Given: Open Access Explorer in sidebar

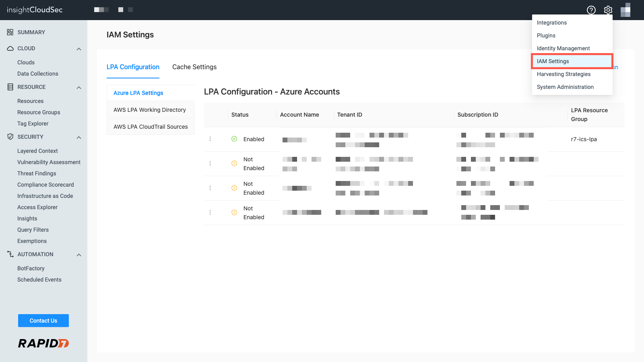Looking at the screenshot, I should tap(37, 207).
